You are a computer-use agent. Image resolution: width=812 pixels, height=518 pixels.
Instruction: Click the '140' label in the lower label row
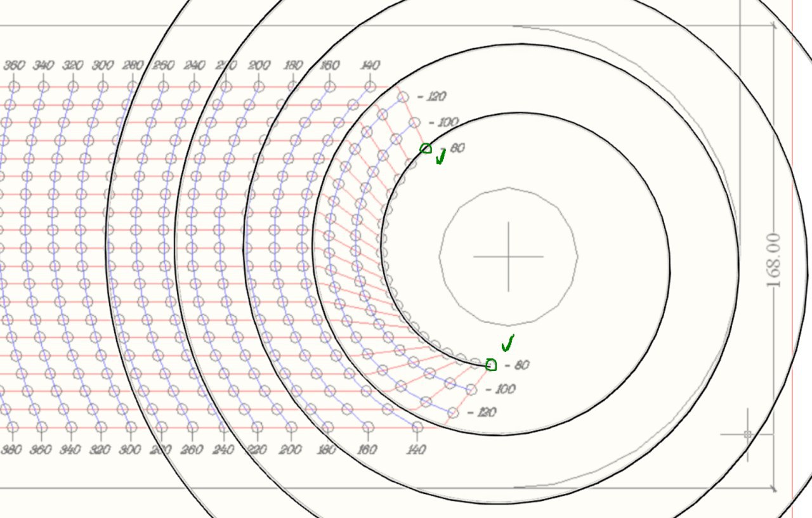coord(416,450)
